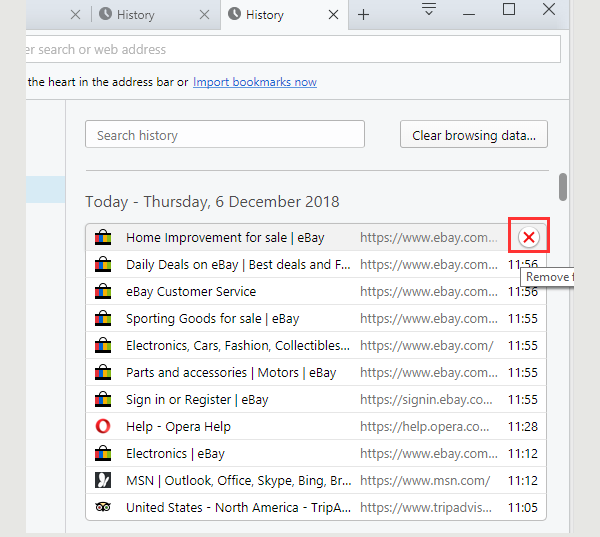Viewport: 600px width, 537px height.
Task: Click the https://www.tripadvis... URL text
Action: [x=426, y=508]
